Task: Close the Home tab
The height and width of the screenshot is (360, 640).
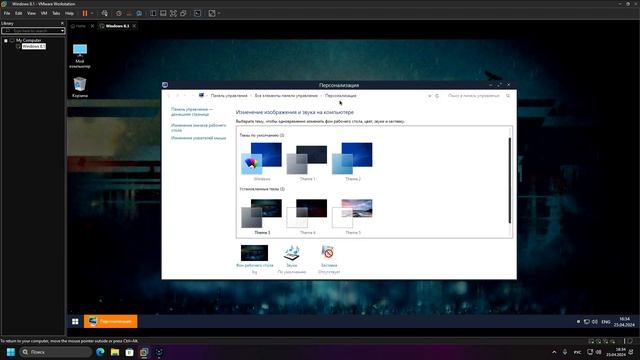Action: [92, 26]
